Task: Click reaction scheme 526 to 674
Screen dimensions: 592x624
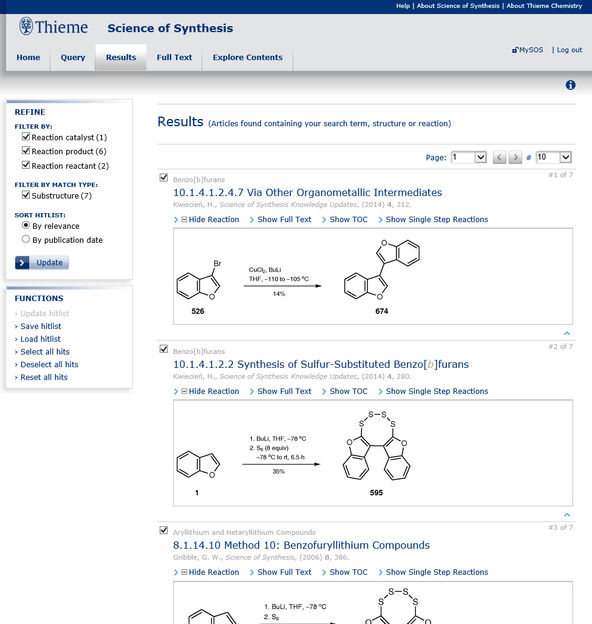Action: [x=373, y=276]
